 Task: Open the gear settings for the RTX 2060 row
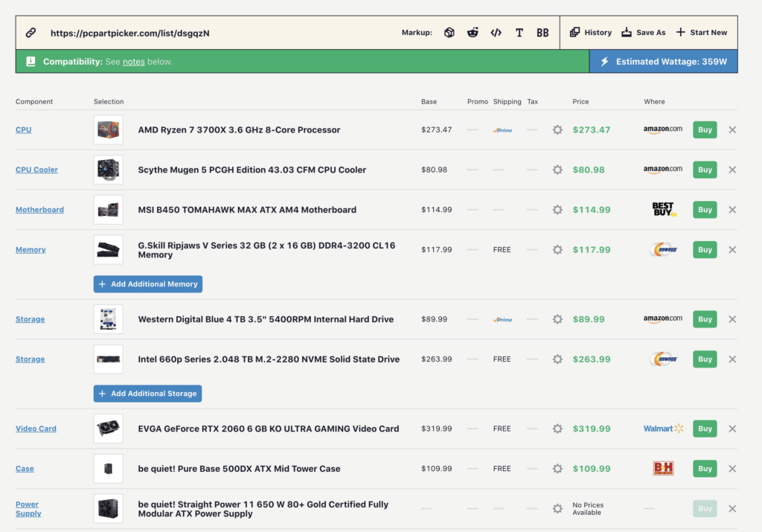click(x=557, y=429)
